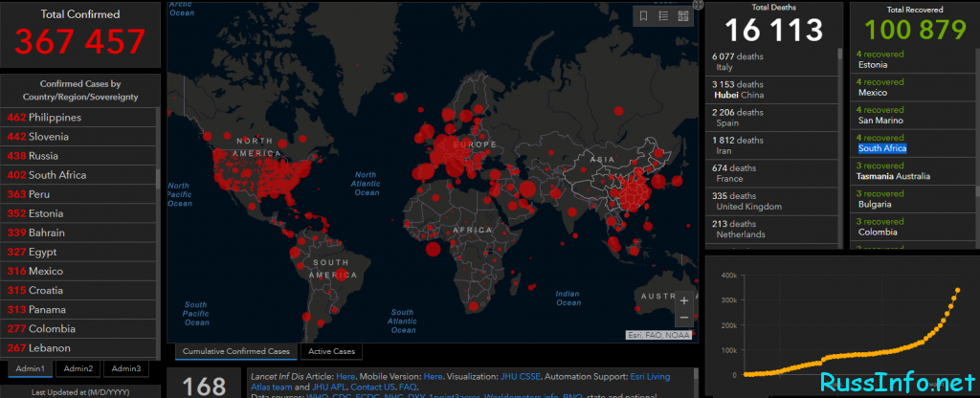980x398 pixels.
Task: Click the Total Confirmed 367 457 counter
Action: (x=80, y=41)
